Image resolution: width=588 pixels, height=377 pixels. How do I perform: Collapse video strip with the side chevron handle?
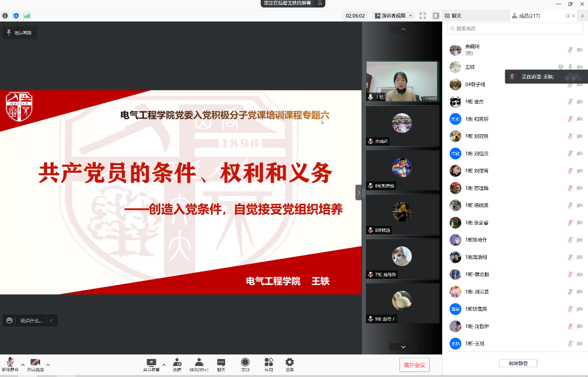coord(358,192)
